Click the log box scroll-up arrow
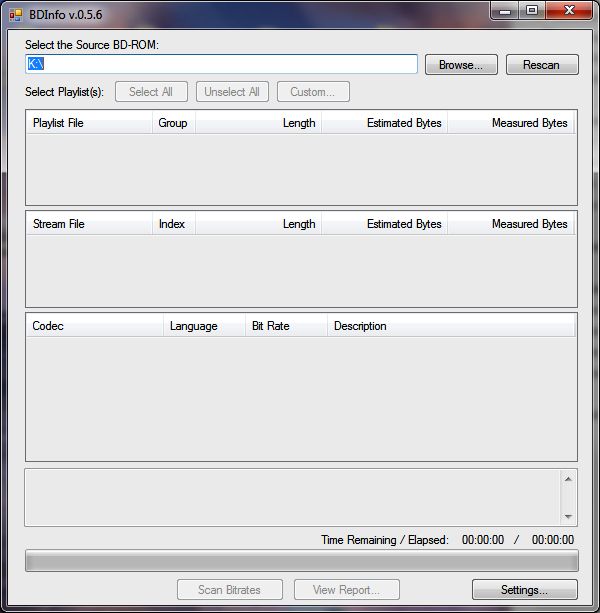600x613 pixels. point(568,479)
